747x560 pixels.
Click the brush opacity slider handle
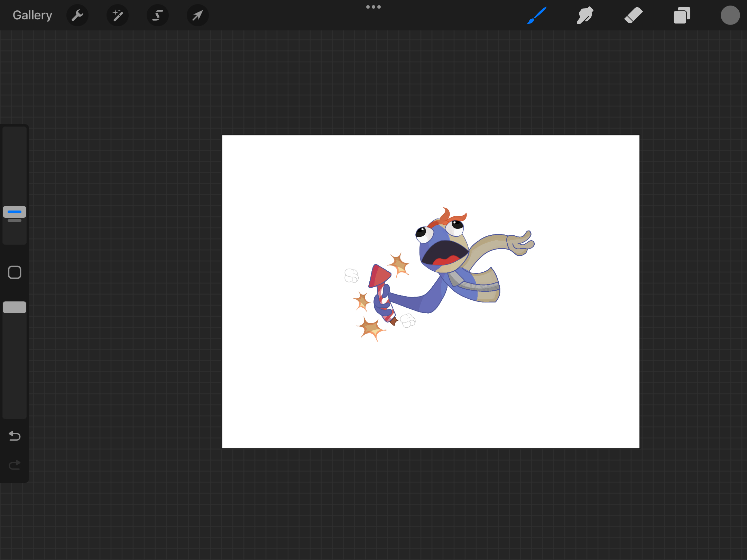coord(15,307)
